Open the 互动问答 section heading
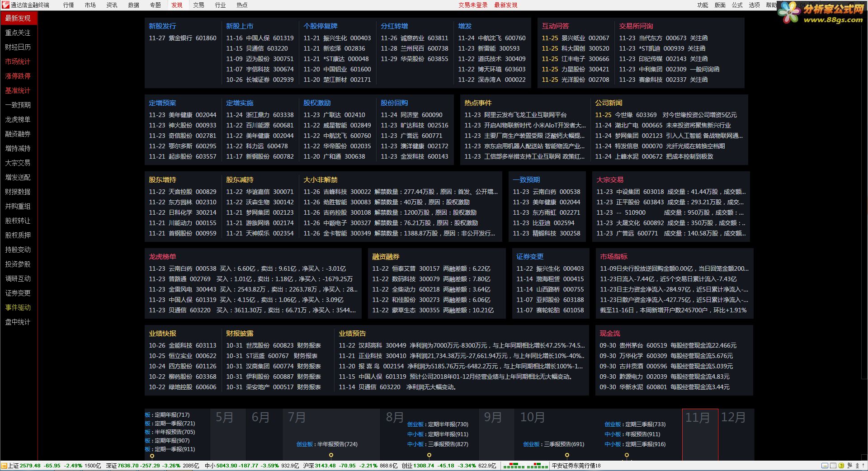Image resolution: width=868 pixels, height=471 pixels. (556, 26)
